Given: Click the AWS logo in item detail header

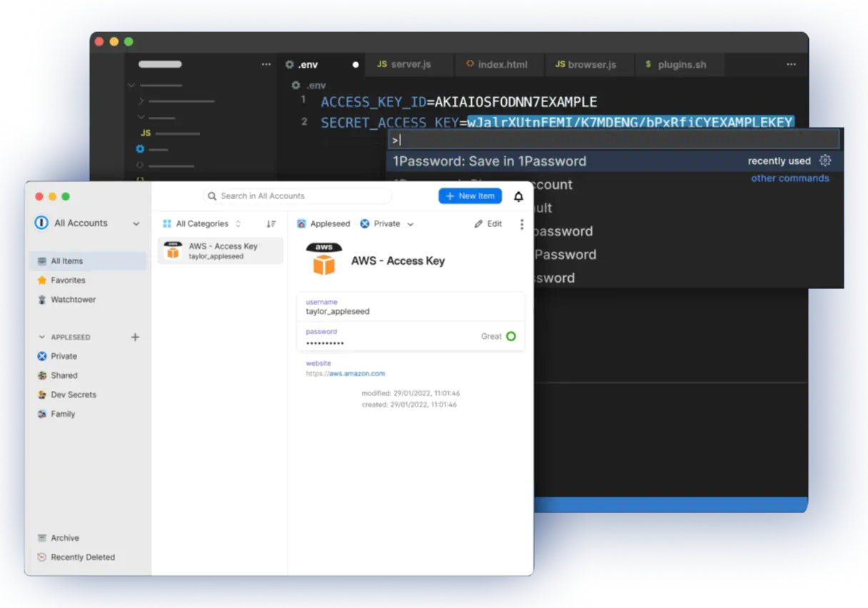Looking at the screenshot, I should [x=324, y=259].
